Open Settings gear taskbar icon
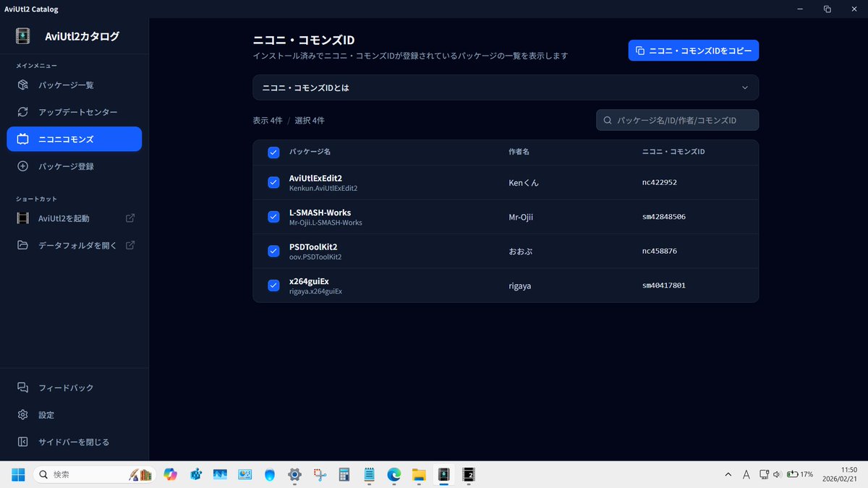The height and width of the screenshot is (488, 868). (x=294, y=474)
